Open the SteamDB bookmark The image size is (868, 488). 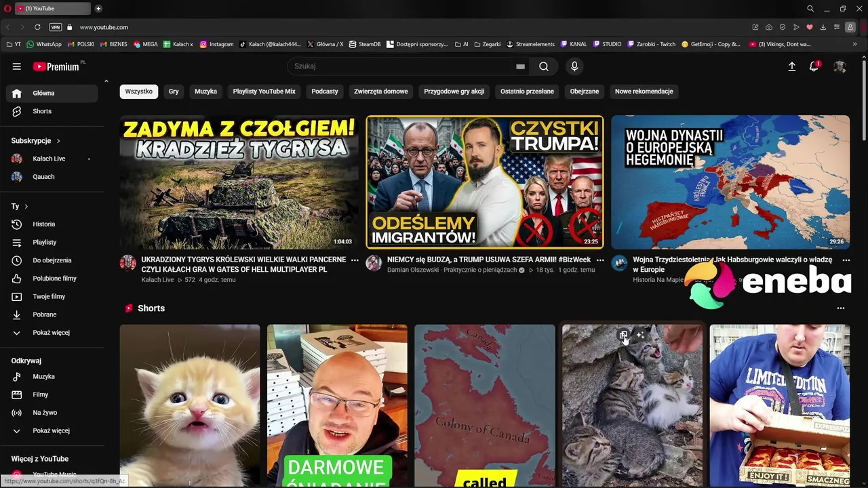point(365,44)
